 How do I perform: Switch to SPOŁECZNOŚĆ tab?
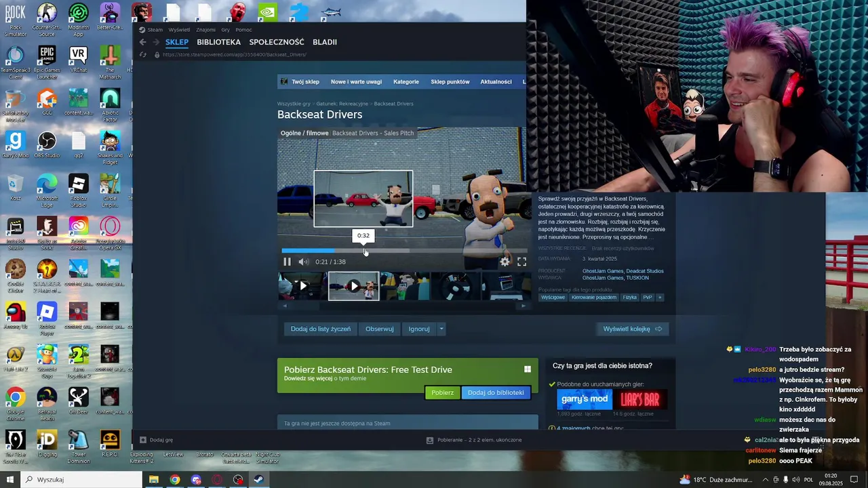tap(277, 42)
